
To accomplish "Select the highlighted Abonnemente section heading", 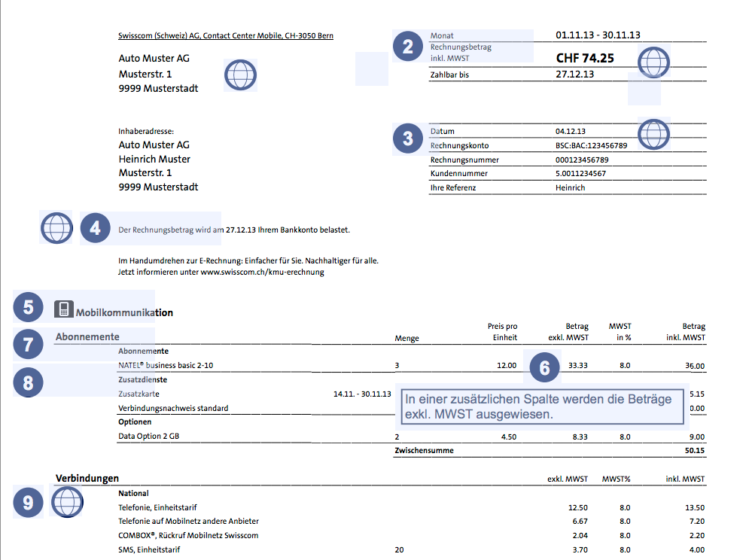I will 87,337.
